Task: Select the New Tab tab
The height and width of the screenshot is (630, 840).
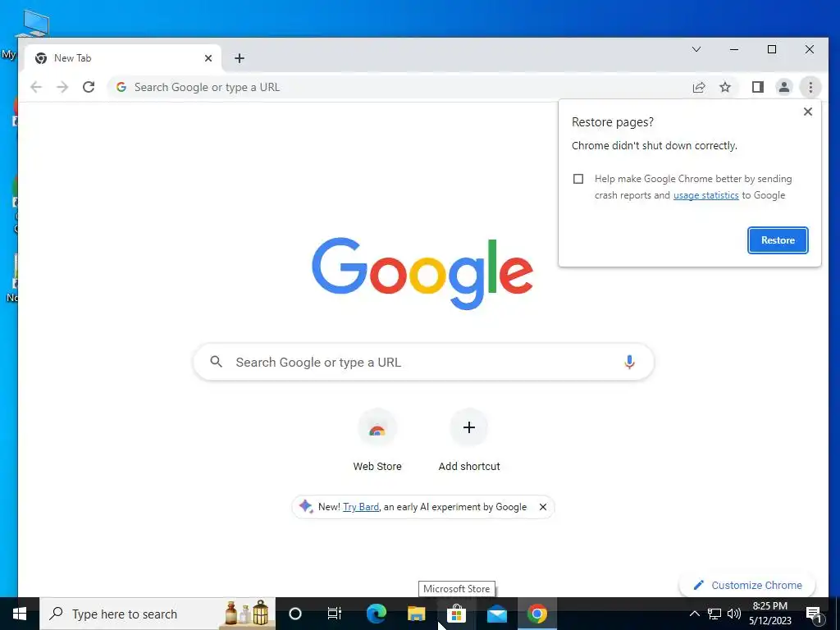Action: pyautogui.click(x=124, y=58)
